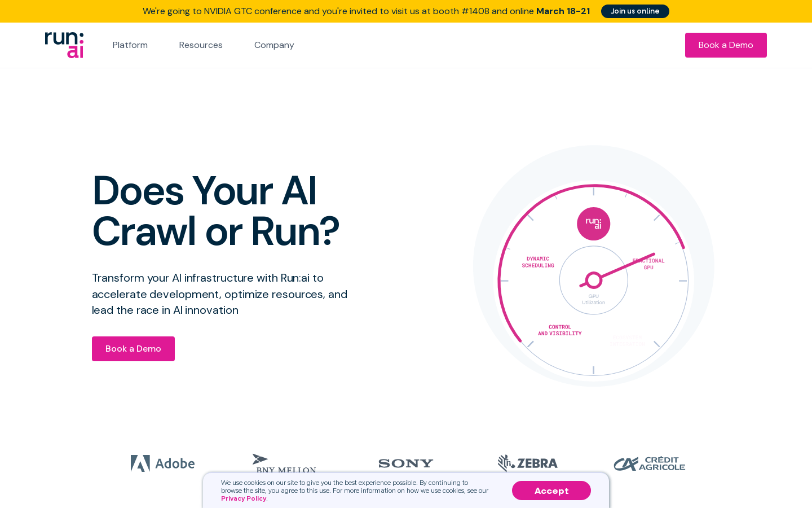Expand the Resources navigation menu
The height and width of the screenshot is (508, 812).
click(201, 45)
